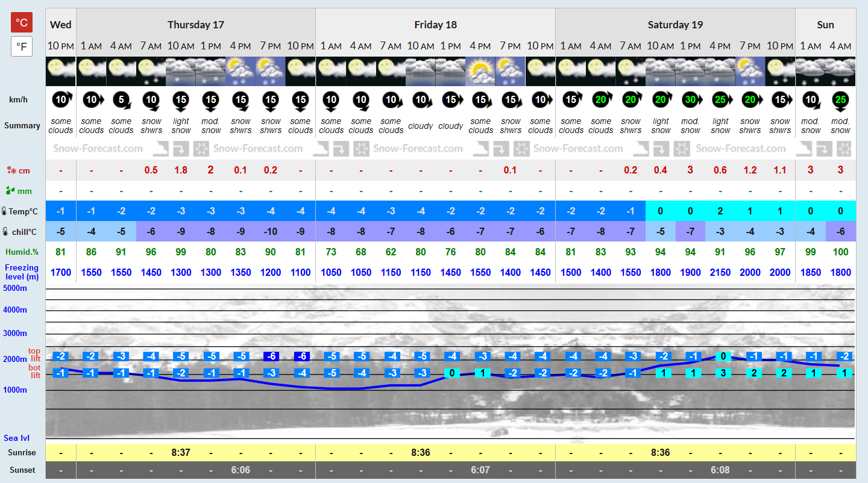Click Thursday 10 AM wind icon showing 15
868x483 pixels.
click(x=181, y=101)
